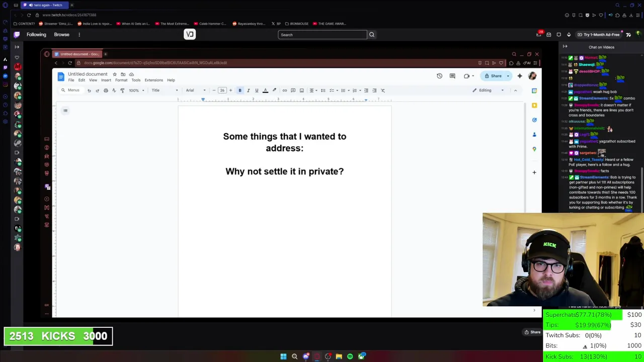Click the Insert image toolbar icon
644x362 pixels.
pyautogui.click(x=301, y=90)
